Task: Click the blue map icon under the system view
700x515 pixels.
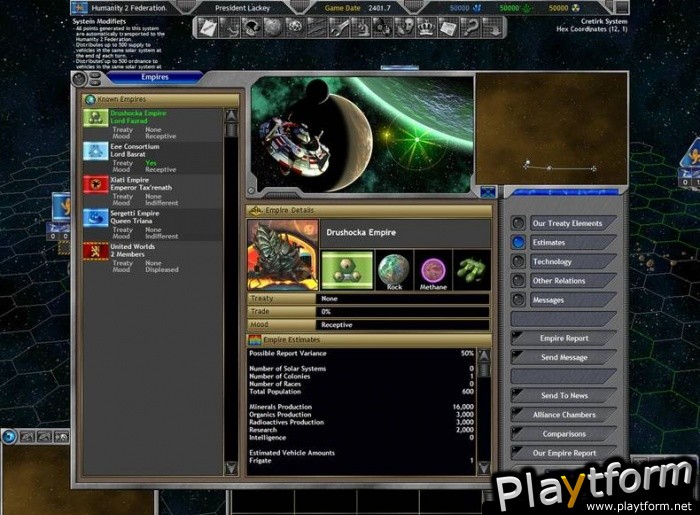Action: [x=488, y=192]
